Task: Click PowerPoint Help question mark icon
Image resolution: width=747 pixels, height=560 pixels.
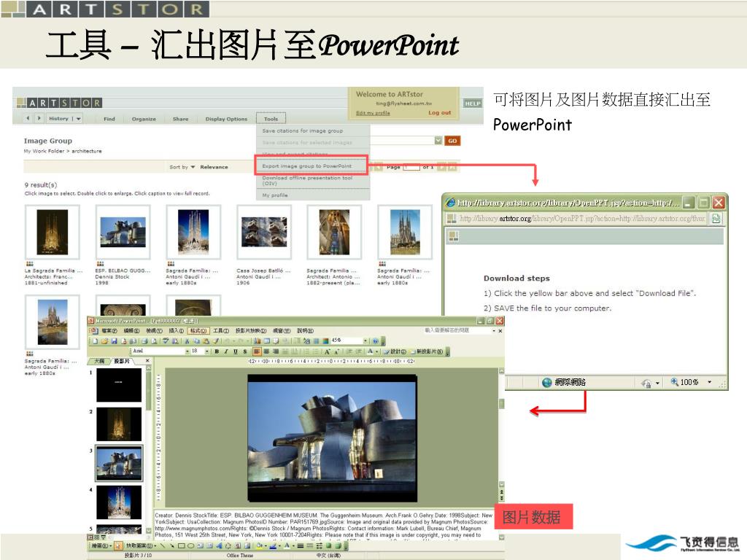Action: [x=376, y=341]
